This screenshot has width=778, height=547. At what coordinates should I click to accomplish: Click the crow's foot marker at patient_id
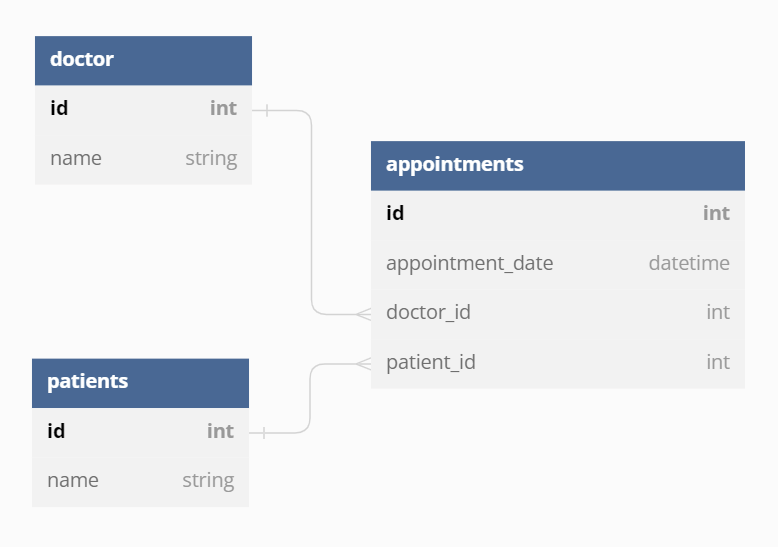pyautogui.click(x=363, y=363)
